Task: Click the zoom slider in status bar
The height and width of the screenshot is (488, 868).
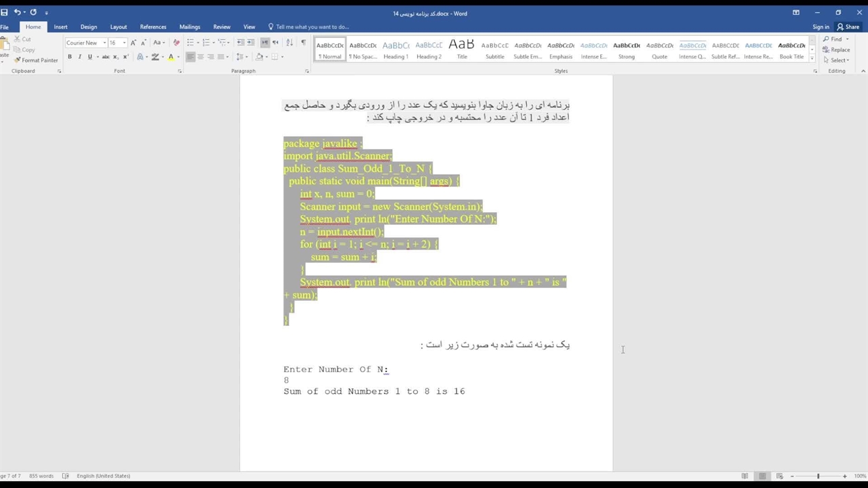Action: (819, 476)
